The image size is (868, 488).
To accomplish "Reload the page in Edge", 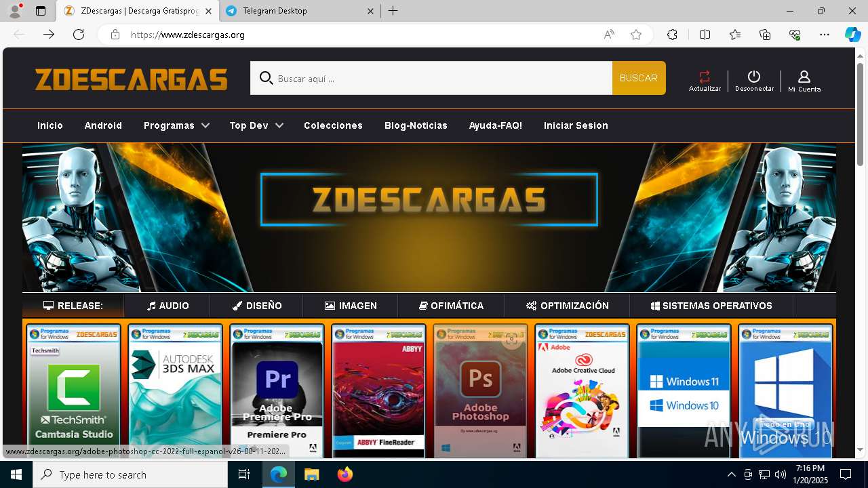I will [x=79, y=35].
